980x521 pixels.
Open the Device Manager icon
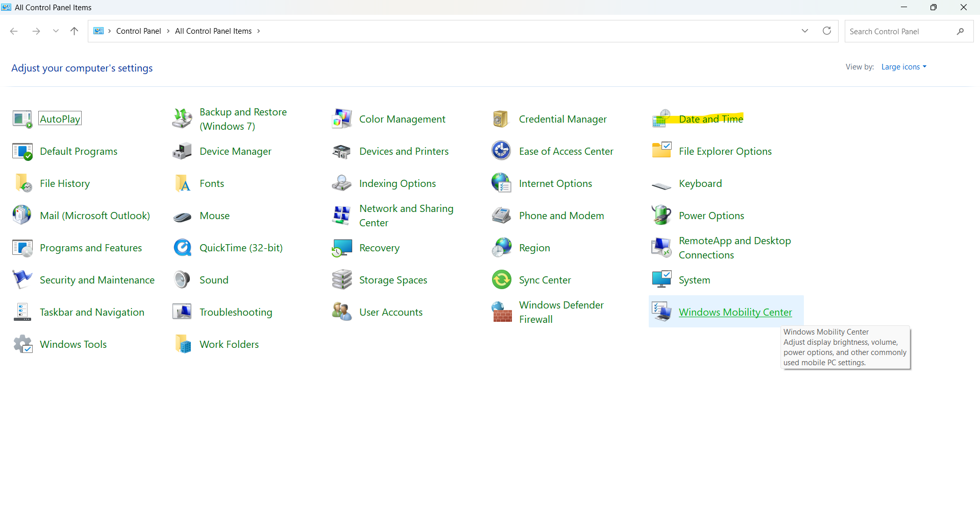pos(182,151)
